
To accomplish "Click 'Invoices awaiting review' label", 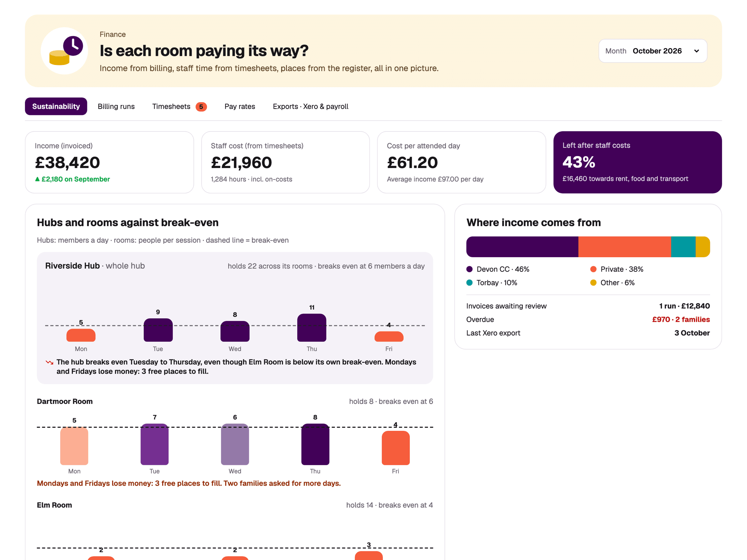I will click(x=506, y=306).
